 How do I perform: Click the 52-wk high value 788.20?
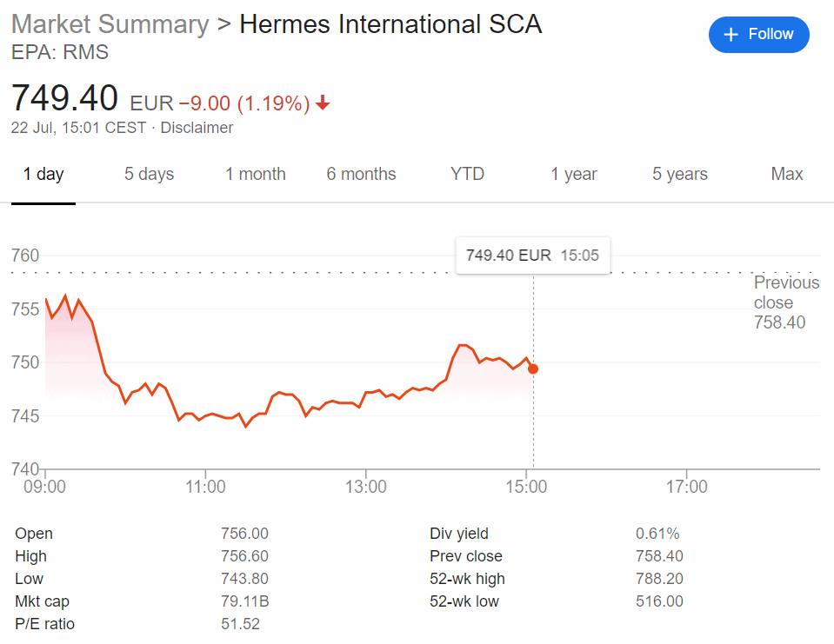point(659,579)
